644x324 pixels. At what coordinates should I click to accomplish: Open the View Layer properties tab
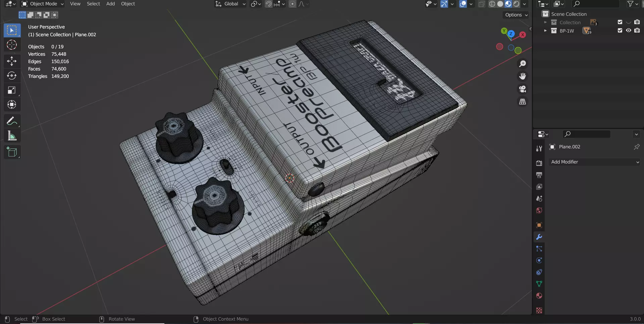(x=539, y=187)
